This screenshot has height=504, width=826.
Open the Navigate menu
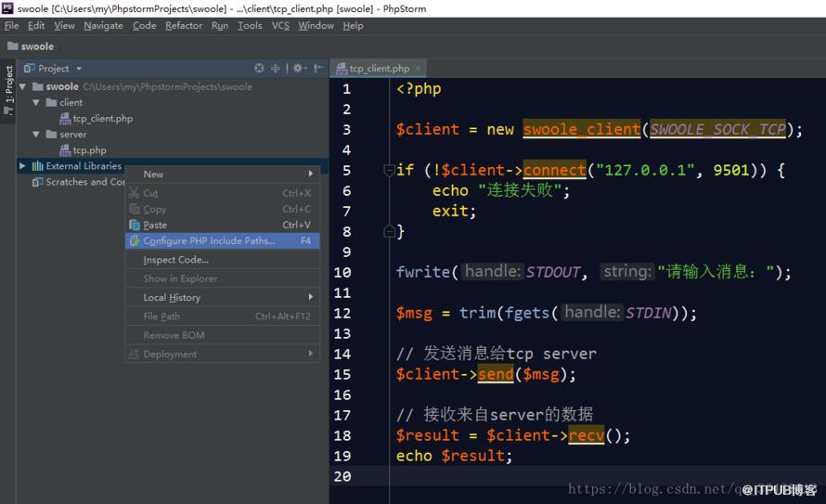(x=103, y=26)
